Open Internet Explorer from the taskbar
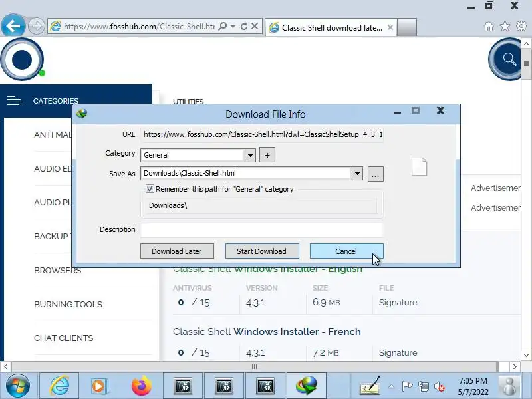Screen dimensions: 532x399 coord(59,386)
